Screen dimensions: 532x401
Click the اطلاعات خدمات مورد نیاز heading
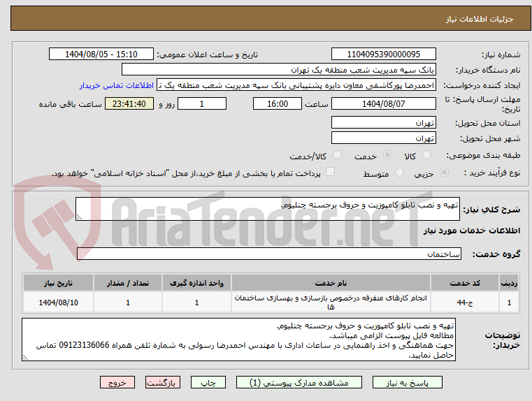(x=472, y=231)
